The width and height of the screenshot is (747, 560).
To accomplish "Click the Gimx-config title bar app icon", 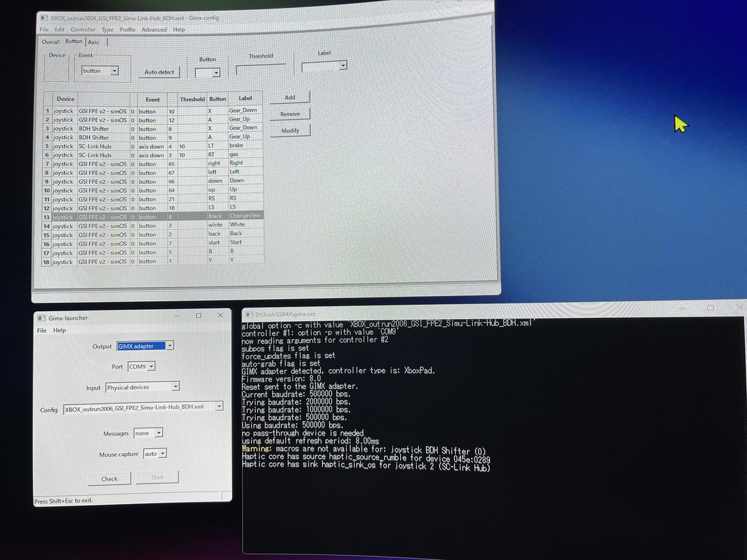I will 43,19.
